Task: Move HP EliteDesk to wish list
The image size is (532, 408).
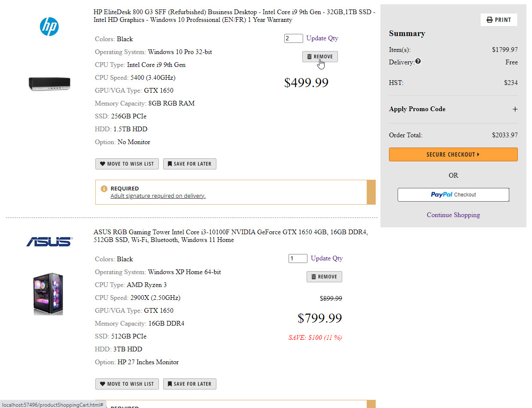Action: point(127,164)
